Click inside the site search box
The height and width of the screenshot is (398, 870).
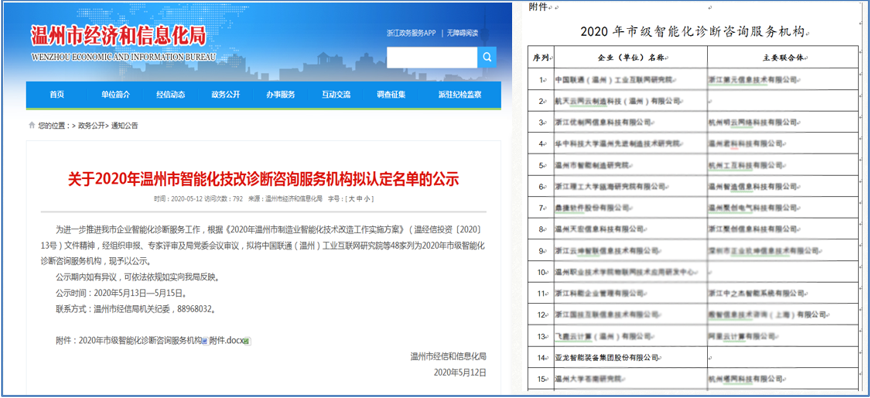click(x=432, y=57)
